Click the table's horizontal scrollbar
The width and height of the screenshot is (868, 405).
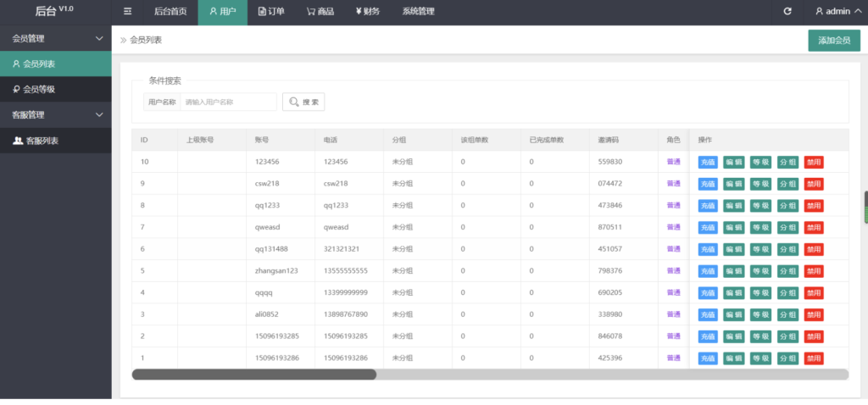(x=254, y=374)
